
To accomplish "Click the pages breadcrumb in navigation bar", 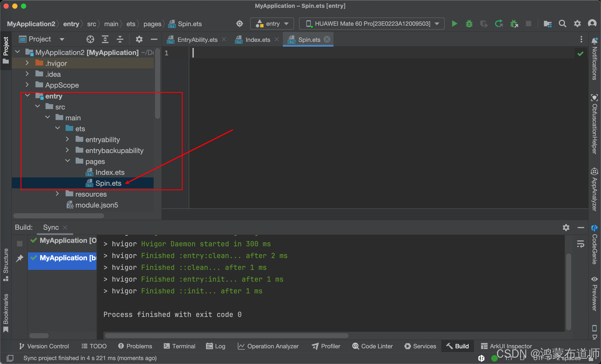I will (x=152, y=24).
